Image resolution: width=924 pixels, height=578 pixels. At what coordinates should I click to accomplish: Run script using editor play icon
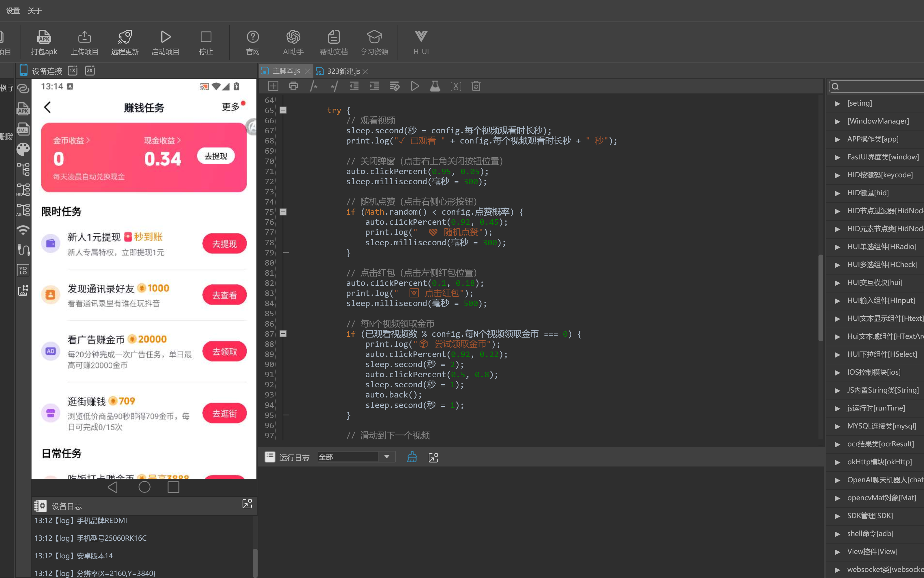(x=415, y=86)
